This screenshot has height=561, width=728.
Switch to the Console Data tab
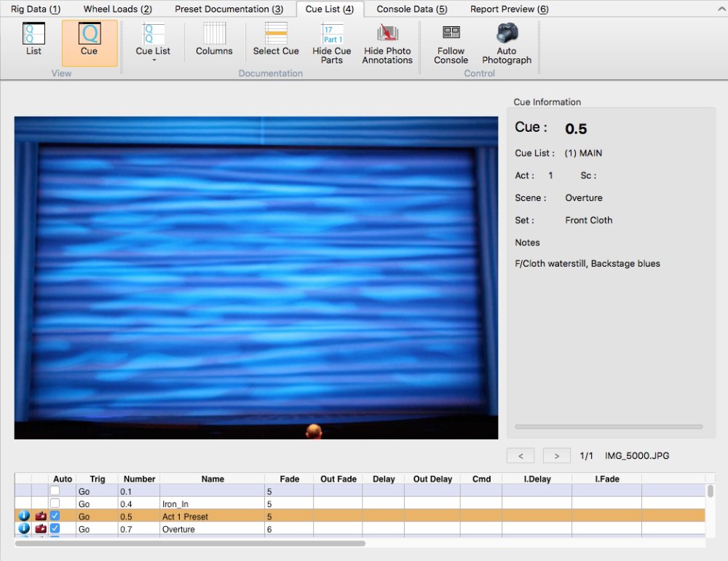[x=411, y=9]
